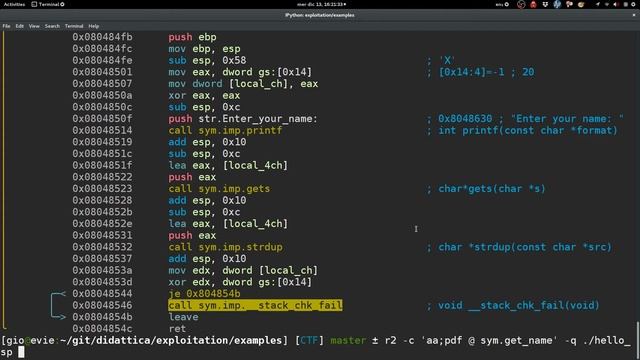This screenshot has width=640, height=360.
Task: Click comment '0x8048630 ; "Enter your name: "'
Action: [x=531, y=119]
